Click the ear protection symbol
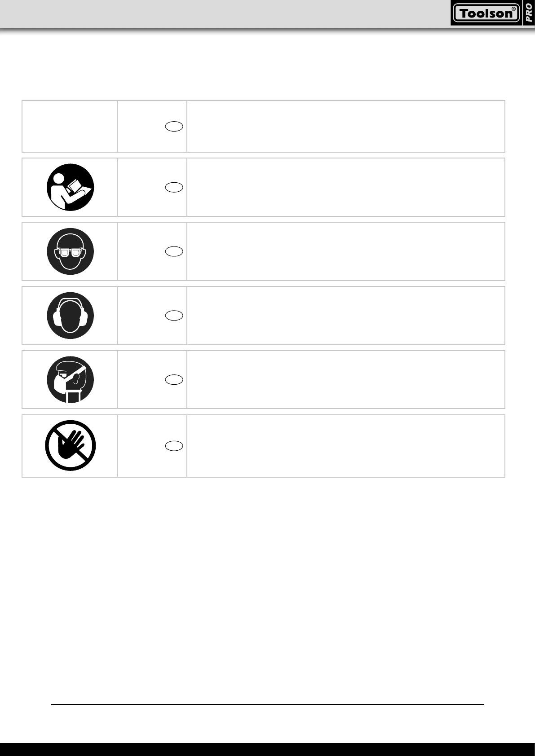Screen dimensions: 535x756 [x=70, y=316]
